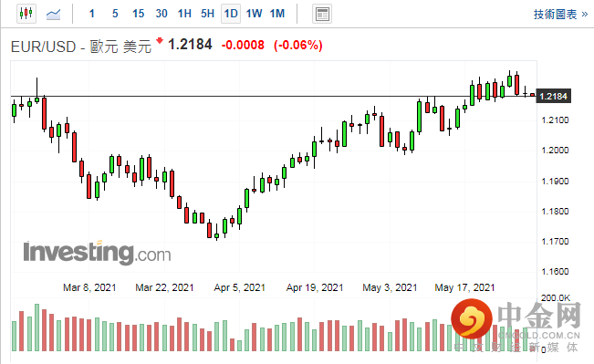
Task: Select the 1D daily timeframe
Action: tap(231, 14)
